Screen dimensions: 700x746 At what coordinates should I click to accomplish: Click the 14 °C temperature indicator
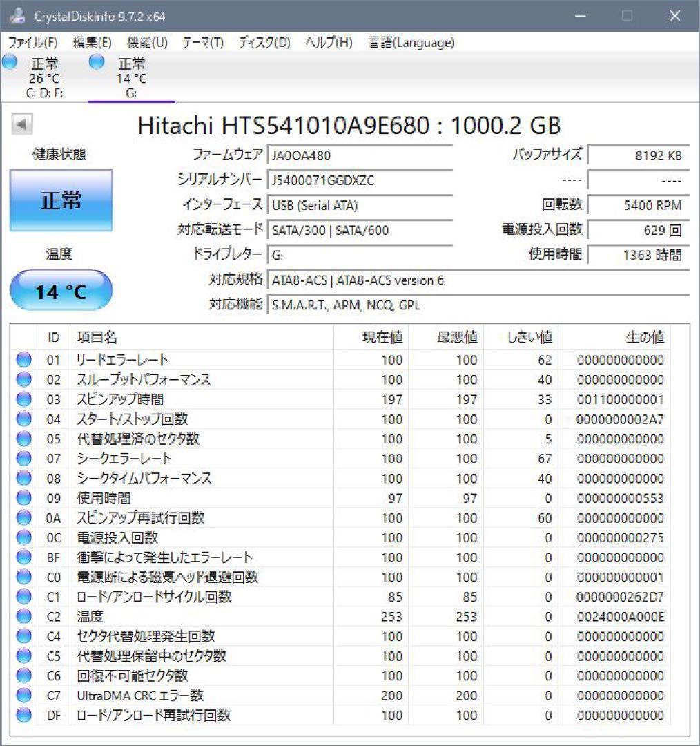pos(61,290)
